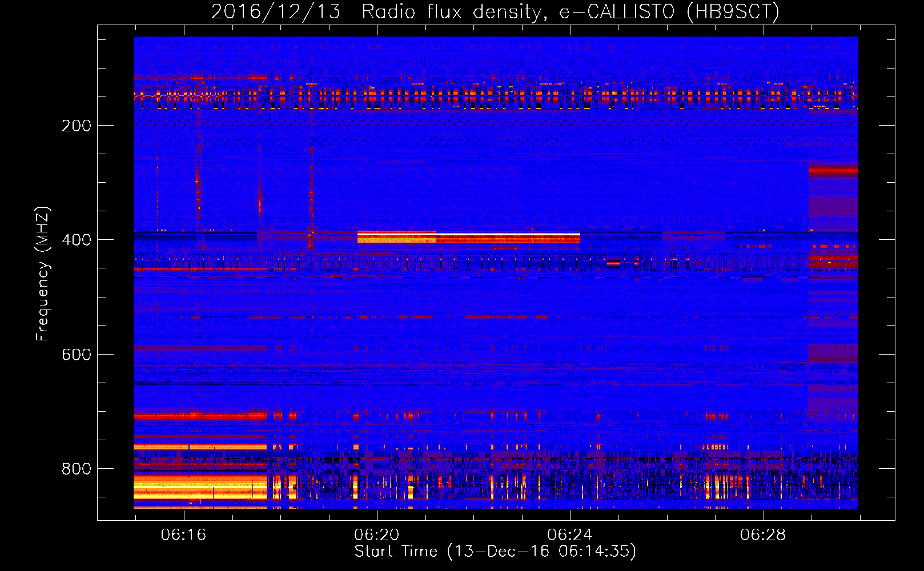Viewport: 924px width, 571px height.
Task: Click the '800' frequency axis label
Action: 77,469
